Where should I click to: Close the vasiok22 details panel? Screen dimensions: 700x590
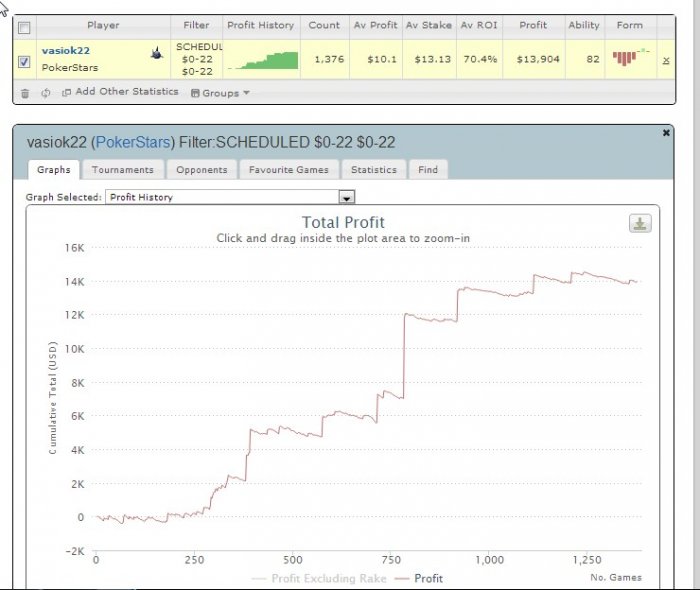[666, 133]
